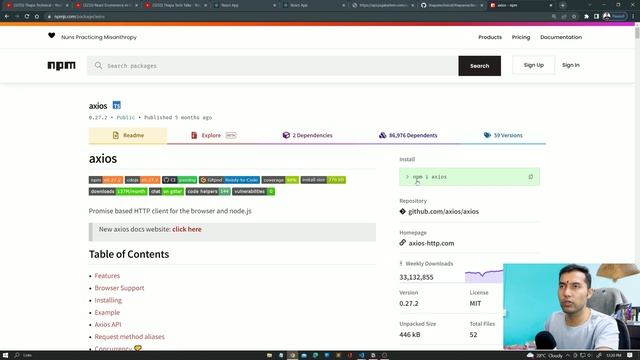Reload the page in the browser
The height and width of the screenshot is (360, 640).
pyautogui.click(x=27, y=16)
